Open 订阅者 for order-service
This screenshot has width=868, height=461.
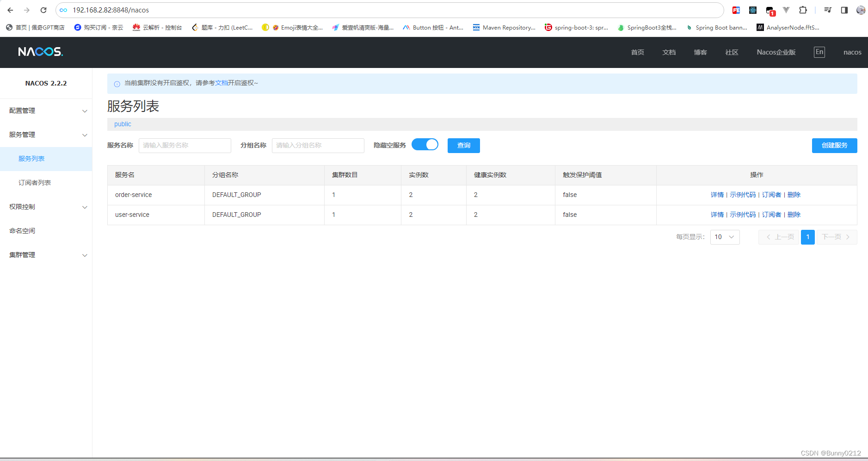772,195
